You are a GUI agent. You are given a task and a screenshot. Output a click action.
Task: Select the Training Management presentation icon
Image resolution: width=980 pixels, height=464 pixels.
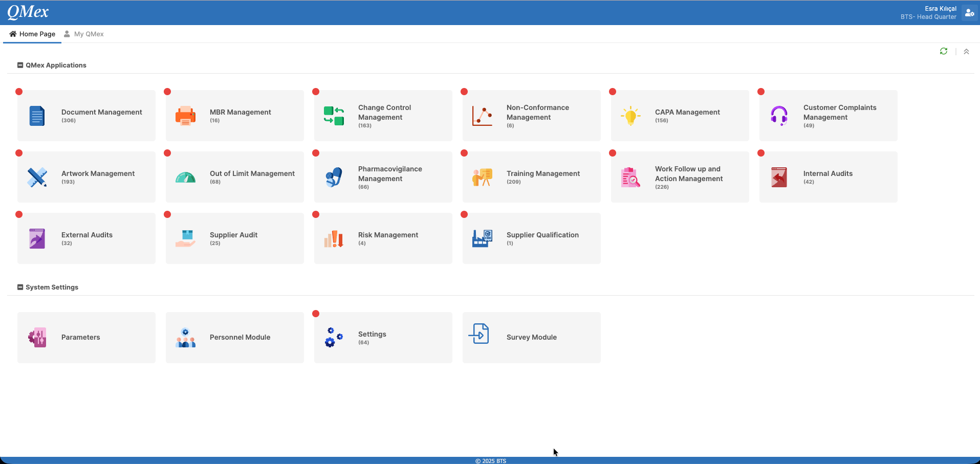[x=482, y=177]
